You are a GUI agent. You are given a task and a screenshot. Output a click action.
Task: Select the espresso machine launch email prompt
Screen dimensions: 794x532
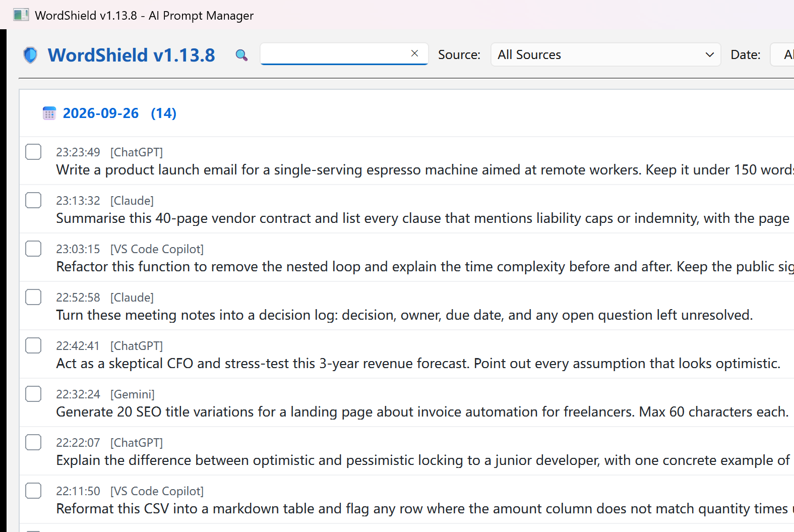click(406, 161)
